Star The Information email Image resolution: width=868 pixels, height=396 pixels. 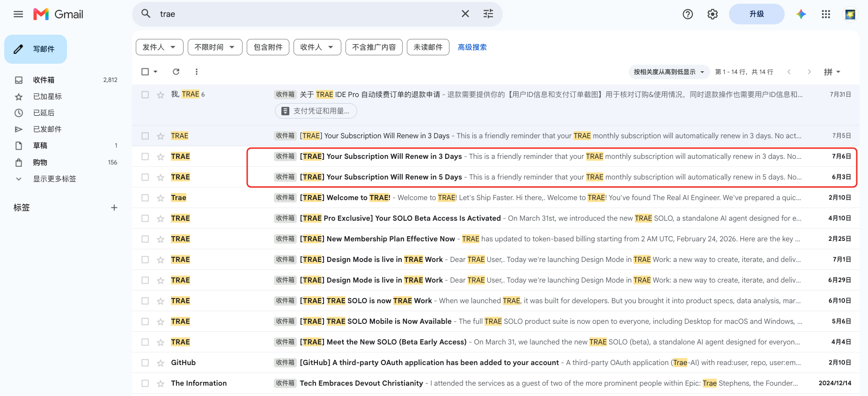click(x=161, y=383)
